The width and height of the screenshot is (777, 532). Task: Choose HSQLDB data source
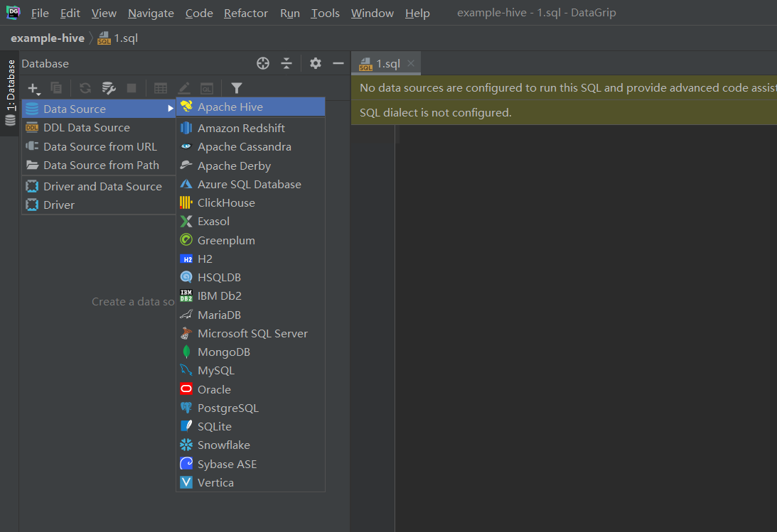[251, 277]
